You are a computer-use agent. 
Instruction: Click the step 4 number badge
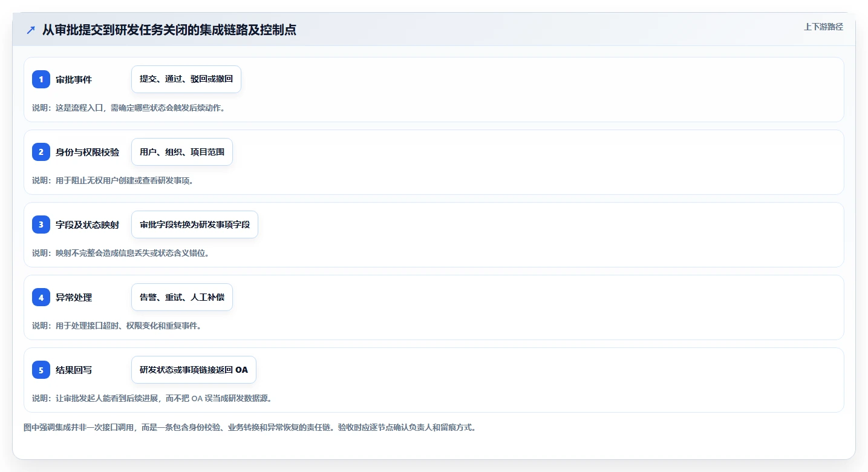click(x=41, y=297)
